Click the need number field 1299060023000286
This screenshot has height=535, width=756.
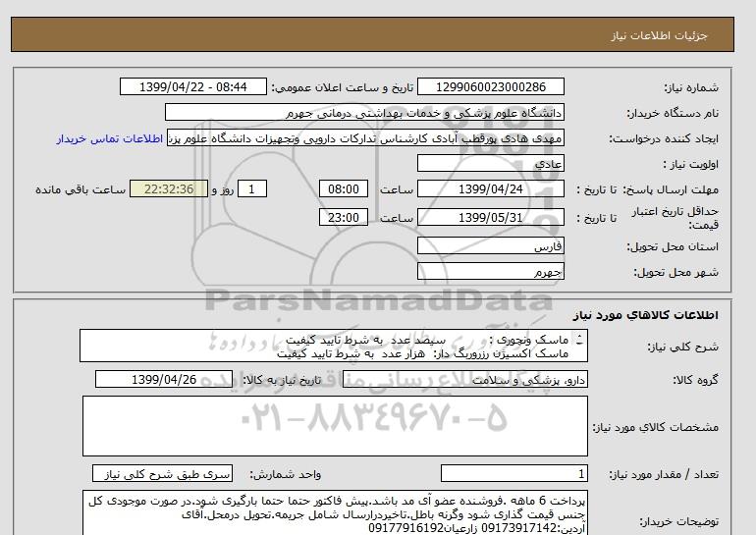point(490,86)
